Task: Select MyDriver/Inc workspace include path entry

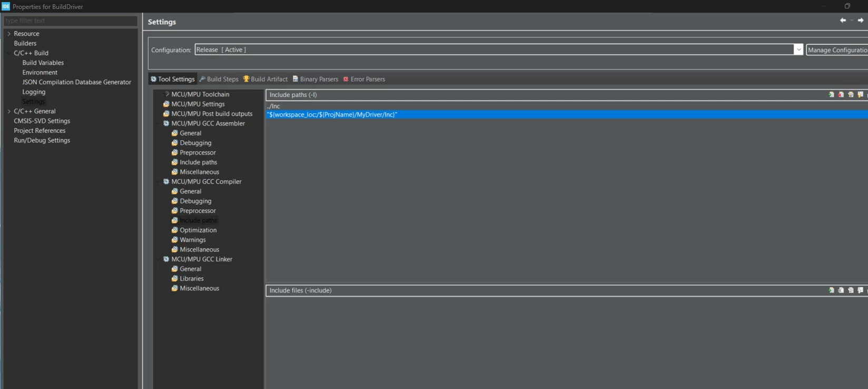Action: [567, 114]
